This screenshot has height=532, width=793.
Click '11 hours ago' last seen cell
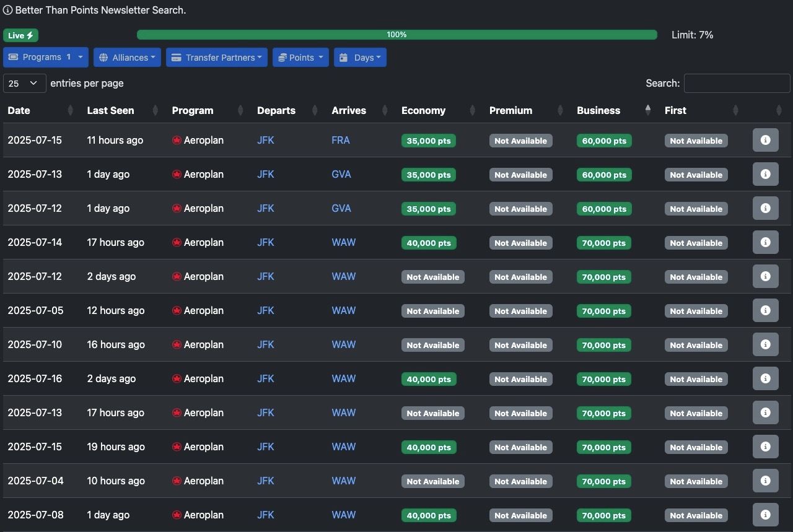(x=115, y=141)
